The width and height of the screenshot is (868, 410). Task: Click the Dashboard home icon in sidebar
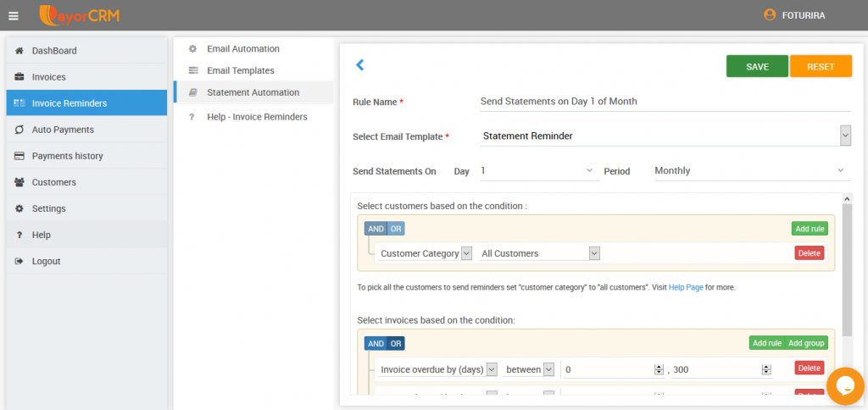coord(19,51)
